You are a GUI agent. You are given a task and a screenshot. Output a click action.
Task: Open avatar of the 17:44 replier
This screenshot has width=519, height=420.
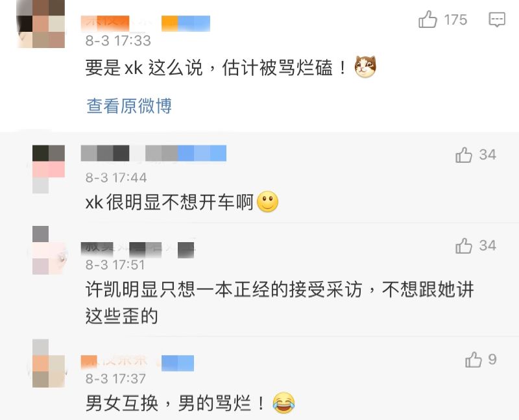tap(49, 169)
